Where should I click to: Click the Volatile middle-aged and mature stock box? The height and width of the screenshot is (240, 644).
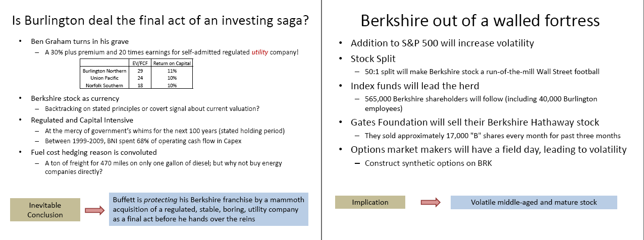click(x=533, y=202)
